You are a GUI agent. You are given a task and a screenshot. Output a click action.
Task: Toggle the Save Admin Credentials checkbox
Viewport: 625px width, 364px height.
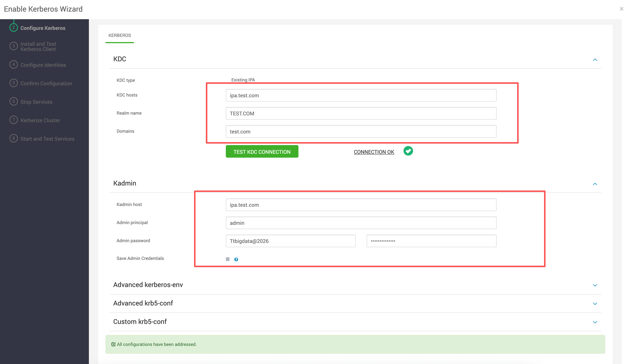tap(228, 259)
